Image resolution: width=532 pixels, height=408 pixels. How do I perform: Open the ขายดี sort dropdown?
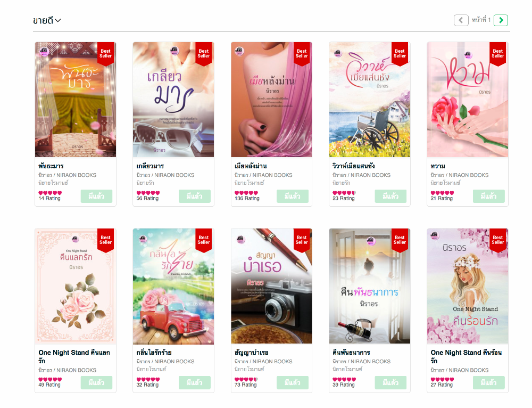click(x=47, y=20)
